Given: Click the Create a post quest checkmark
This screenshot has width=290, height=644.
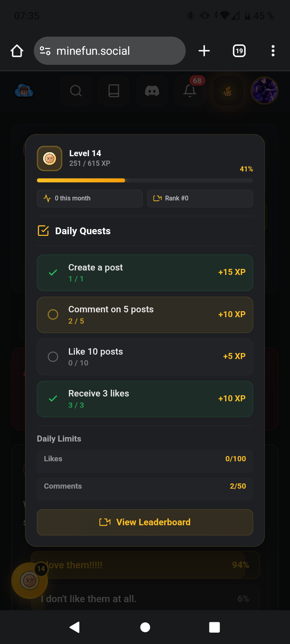Looking at the screenshot, I should click(53, 272).
